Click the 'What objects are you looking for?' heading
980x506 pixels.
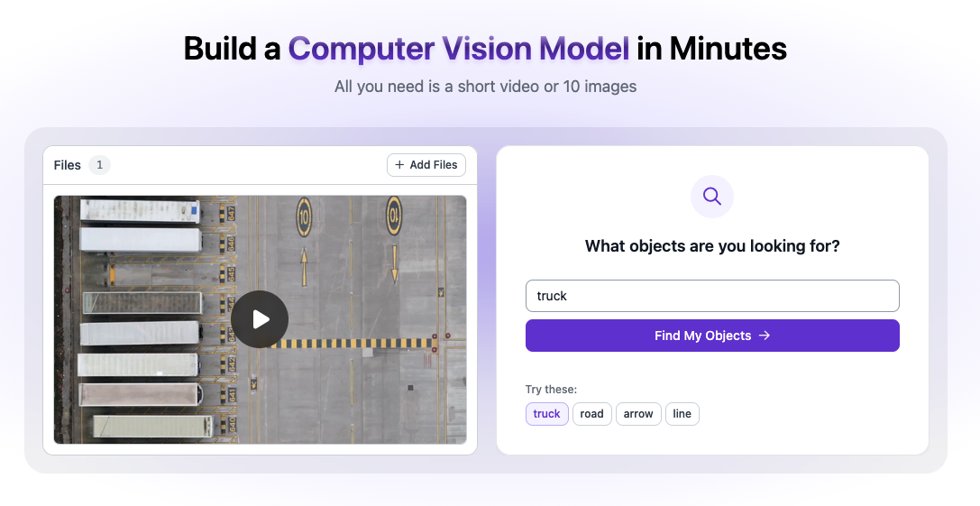tap(712, 246)
